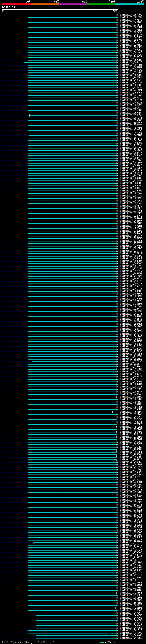Screen dimensions: 146x644
Task: Select the UniRef100_Q4VV56 label
Action: 131,638
